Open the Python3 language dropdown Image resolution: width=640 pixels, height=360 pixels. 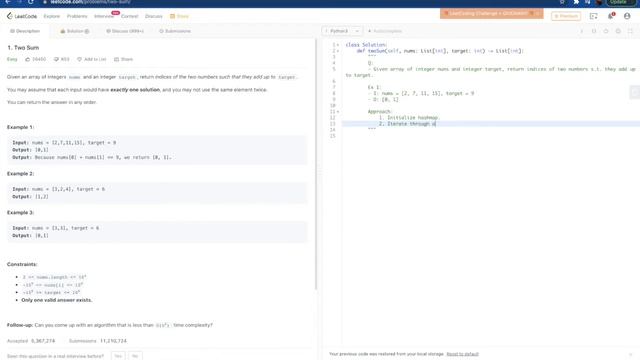tap(342, 31)
